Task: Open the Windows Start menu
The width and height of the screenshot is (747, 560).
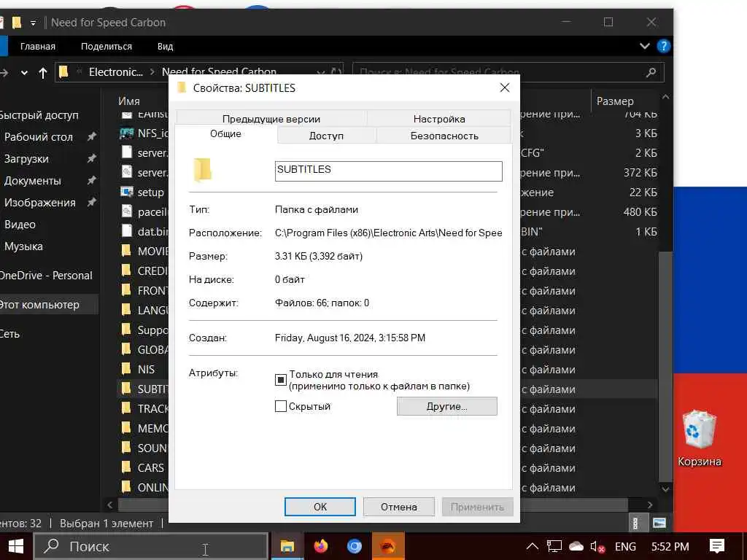Action: coord(16,546)
